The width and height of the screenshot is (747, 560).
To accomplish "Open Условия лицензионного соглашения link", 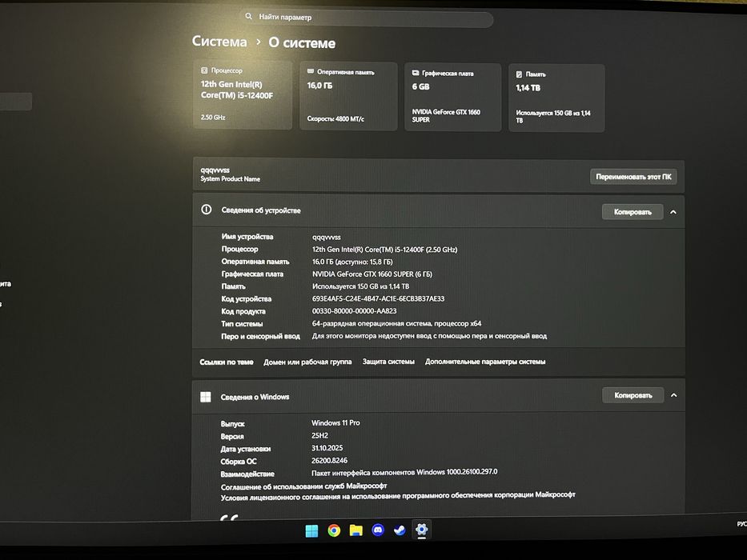I will click(398, 496).
